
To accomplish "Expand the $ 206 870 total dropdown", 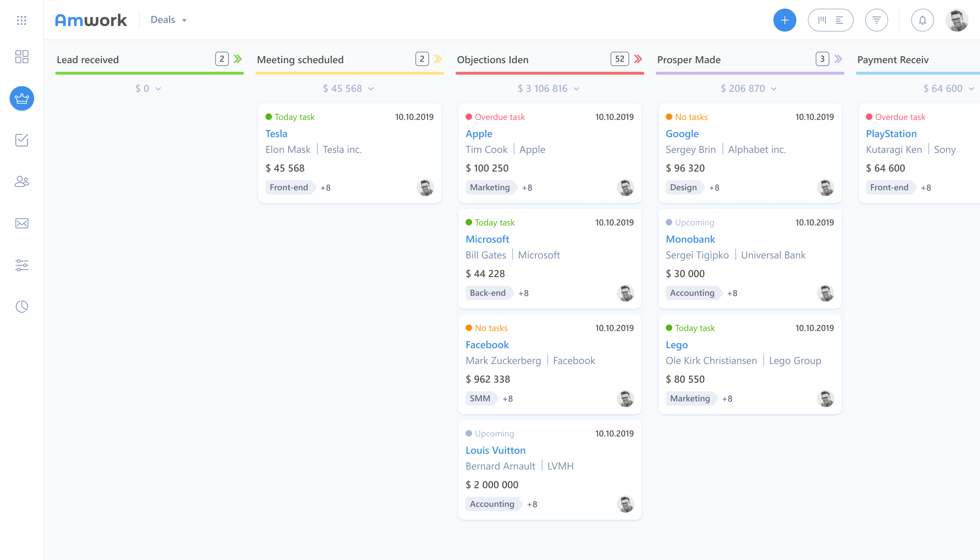I will pyautogui.click(x=749, y=88).
